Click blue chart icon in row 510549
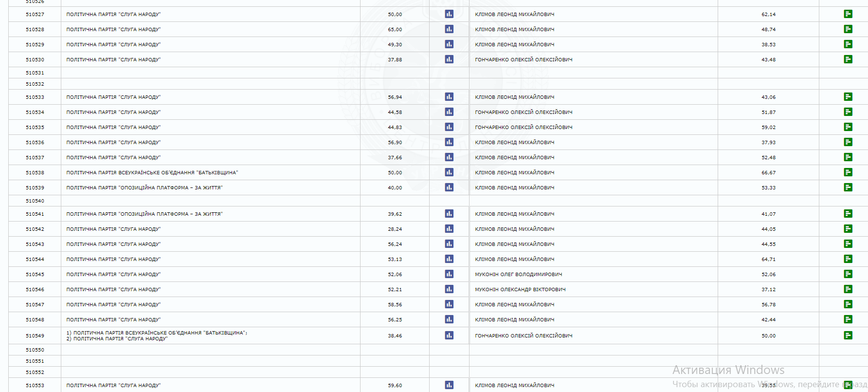This screenshot has width=868, height=392. click(x=449, y=336)
